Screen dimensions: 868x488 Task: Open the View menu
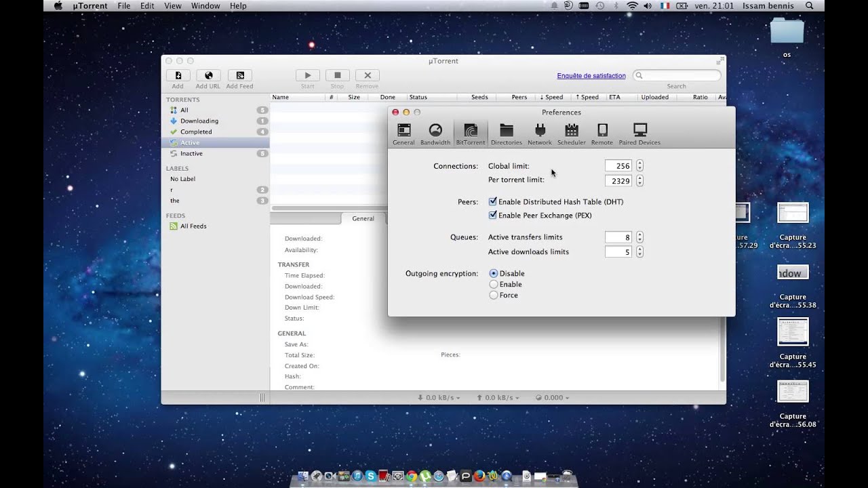[173, 5]
